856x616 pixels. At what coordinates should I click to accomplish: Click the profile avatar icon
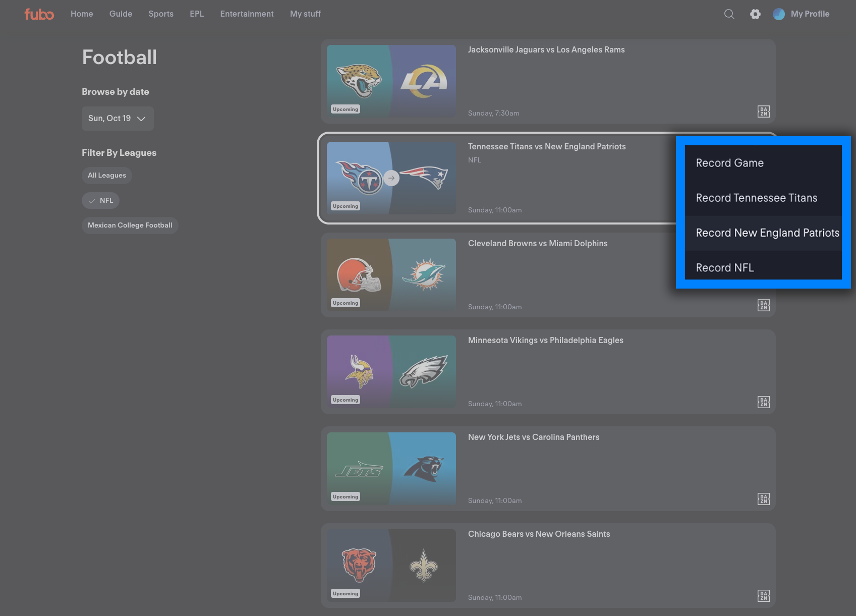pyautogui.click(x=779, y=14)
